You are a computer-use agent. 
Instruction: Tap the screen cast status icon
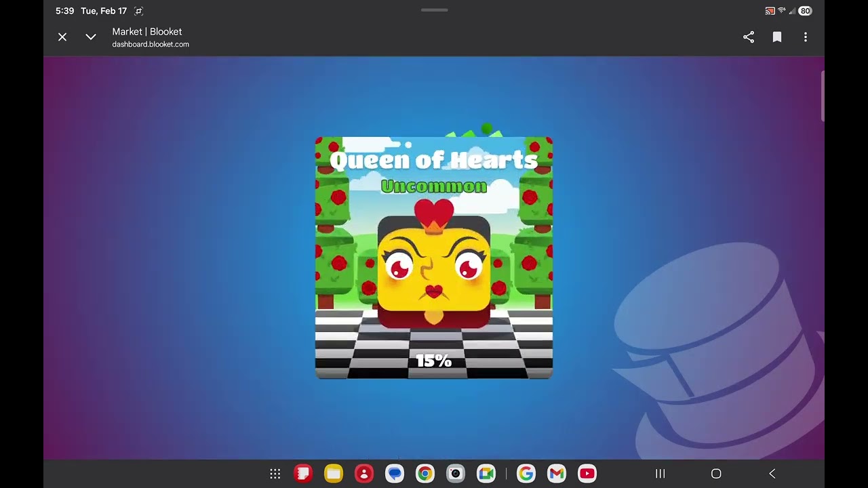770,11
